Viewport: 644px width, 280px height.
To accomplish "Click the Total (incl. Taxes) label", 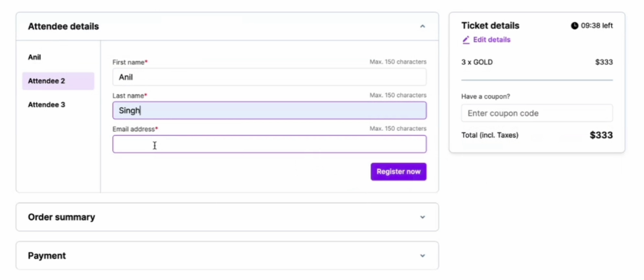I will (x=490, y=135).
